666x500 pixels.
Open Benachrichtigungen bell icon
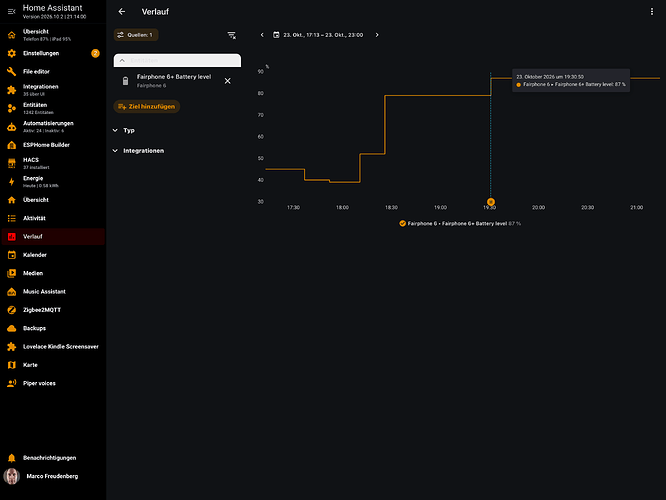pos(11,458)
